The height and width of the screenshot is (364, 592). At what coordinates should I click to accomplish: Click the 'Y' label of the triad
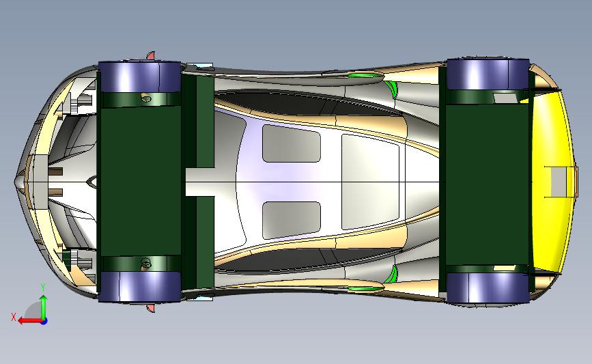click(x=43, y=288)
